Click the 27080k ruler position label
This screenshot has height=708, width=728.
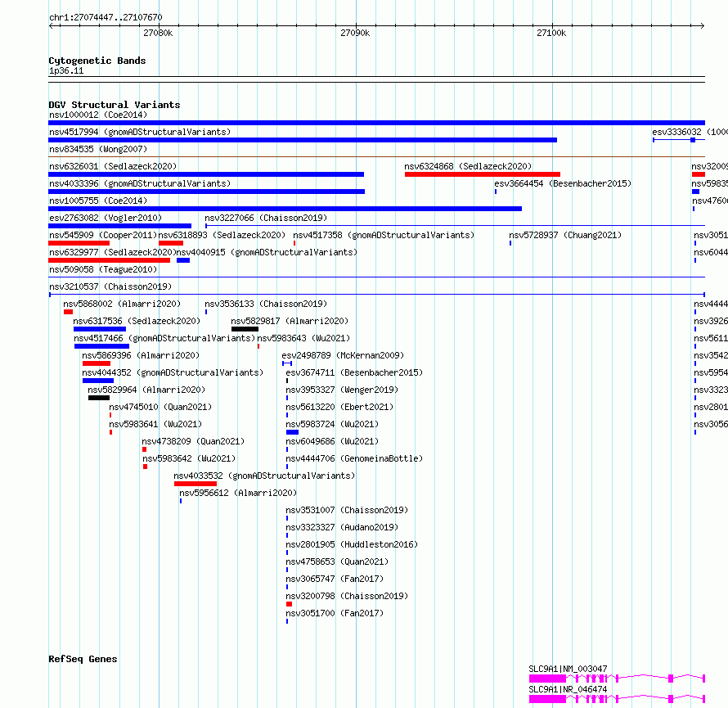[158, 33]
